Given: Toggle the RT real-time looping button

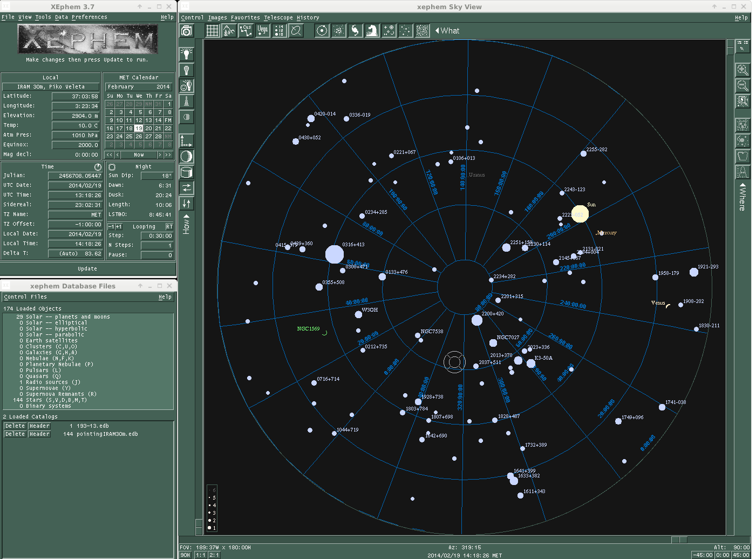Looking at the screenshot, I should click(x=169, y=227).
